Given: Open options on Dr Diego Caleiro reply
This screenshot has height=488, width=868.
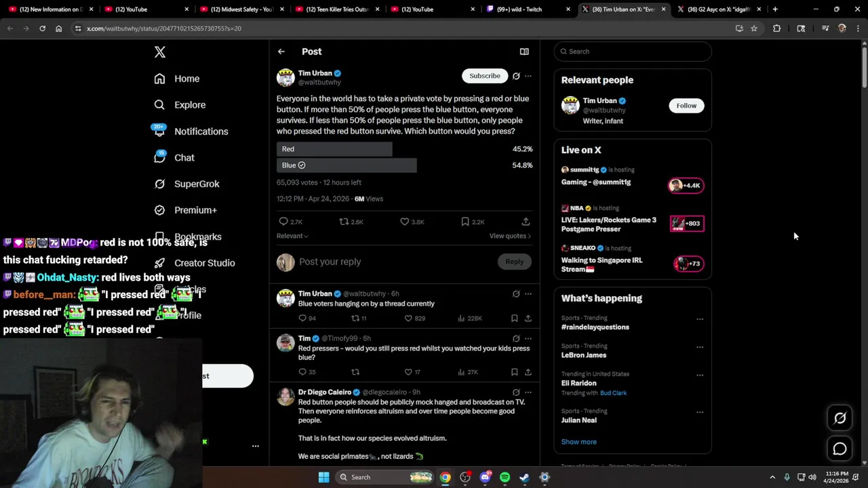Looking at the screenshot, I should point(528,392).
